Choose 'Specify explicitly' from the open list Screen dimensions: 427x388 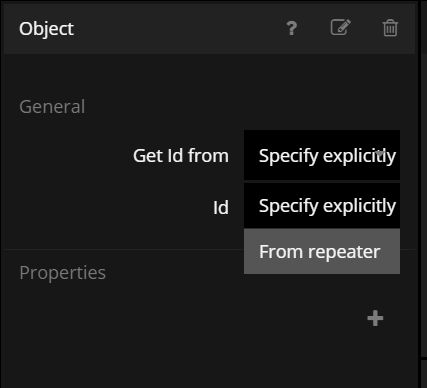[322, 206]
